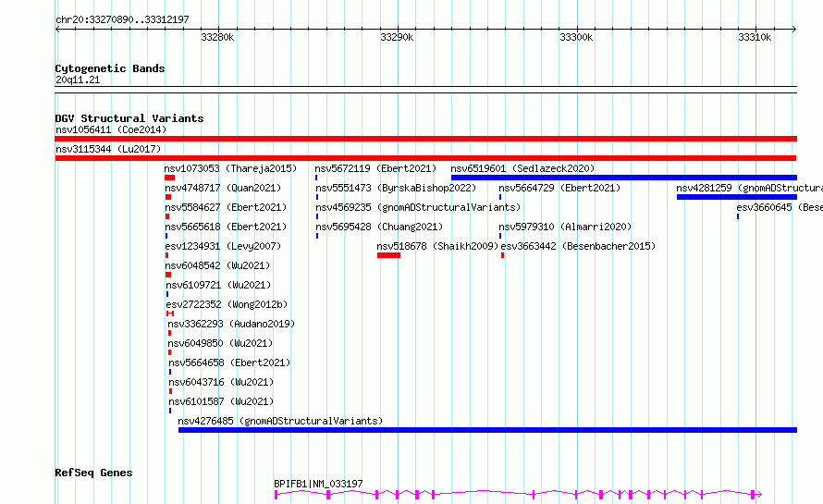Viewport: 823px width, 504px height.
Task: Open nsv4281259 gnomAD variant label
Action: coord(749,188)
